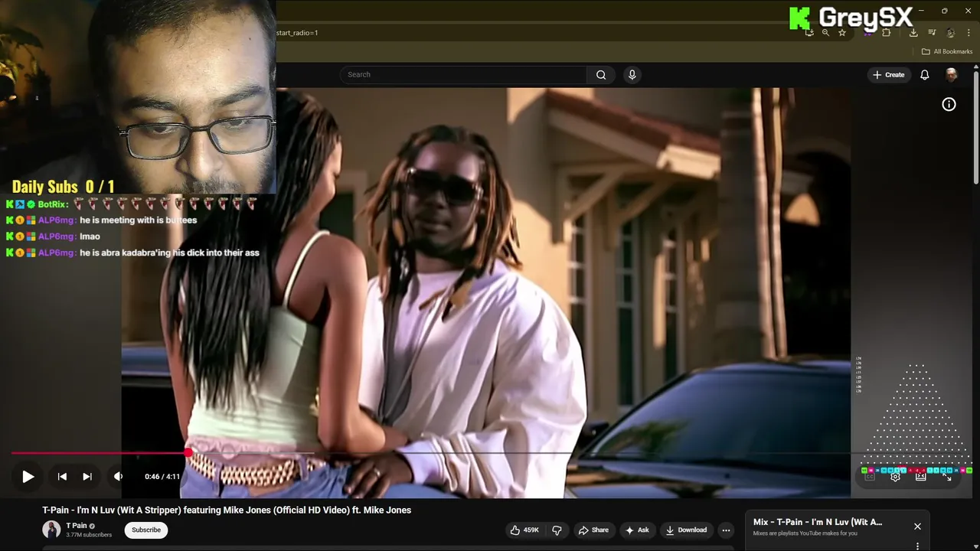Open YouTube notifications bell
Image resolution: width=980 pixels, height=551 pixels.
pos(924,74)
